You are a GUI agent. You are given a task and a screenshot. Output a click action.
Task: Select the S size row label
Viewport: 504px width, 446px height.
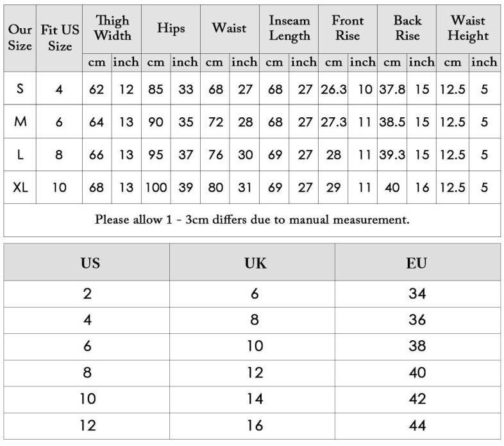[20, 88]
